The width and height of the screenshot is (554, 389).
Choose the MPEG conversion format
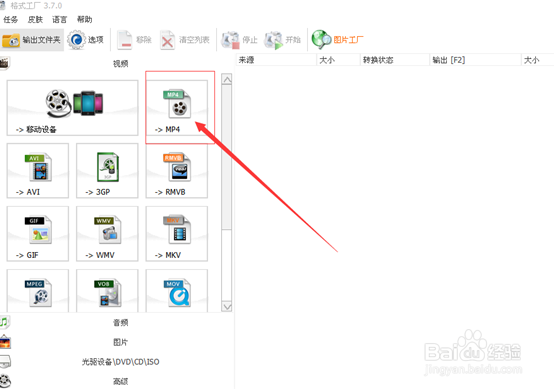pos(38,291)
